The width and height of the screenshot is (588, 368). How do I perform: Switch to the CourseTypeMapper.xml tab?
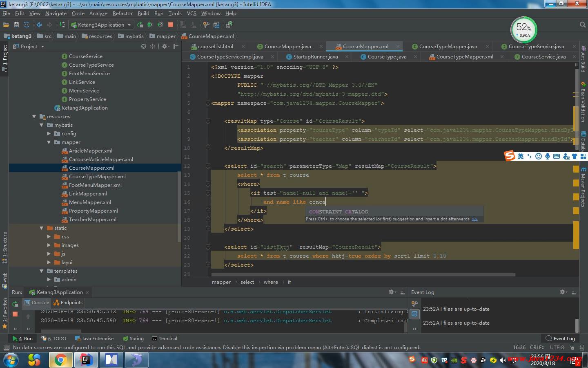tap(465, 56)
